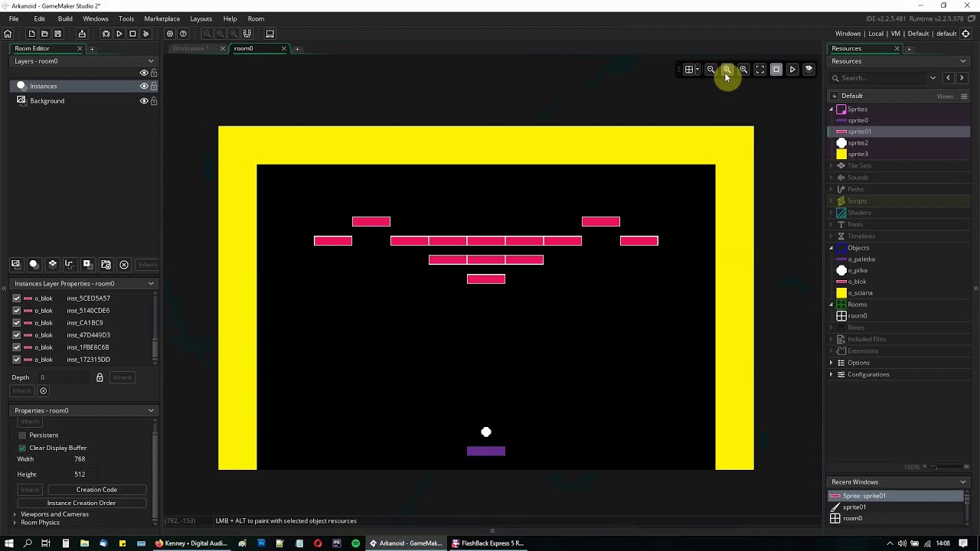Open the File menu
This screenshot has width=980, height=551.
14,18
